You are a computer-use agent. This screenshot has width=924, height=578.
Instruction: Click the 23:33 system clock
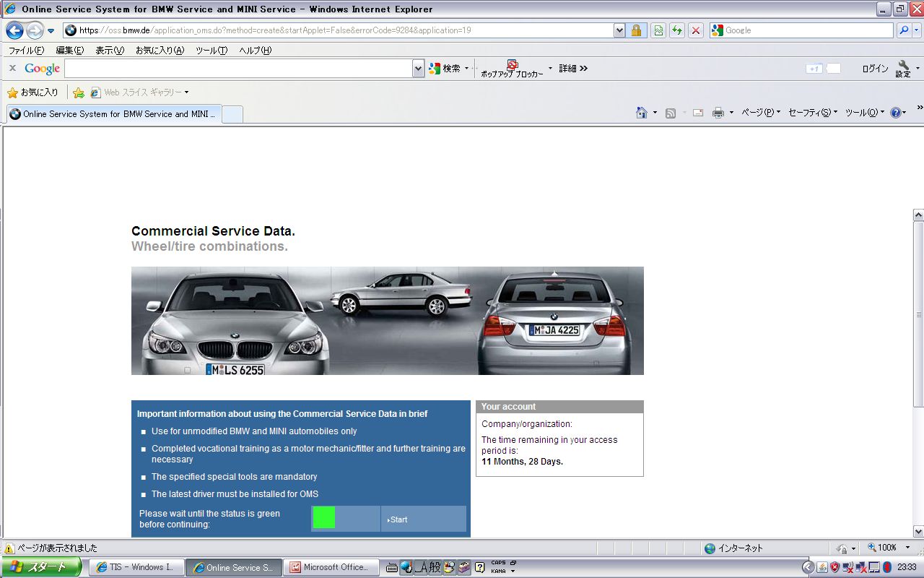point(906,568)
